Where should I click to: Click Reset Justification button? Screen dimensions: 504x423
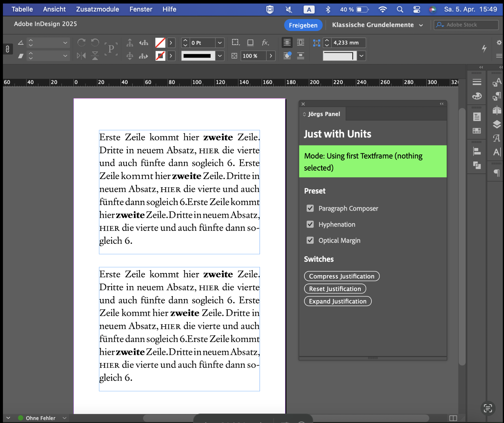click(x=335, y=289)
